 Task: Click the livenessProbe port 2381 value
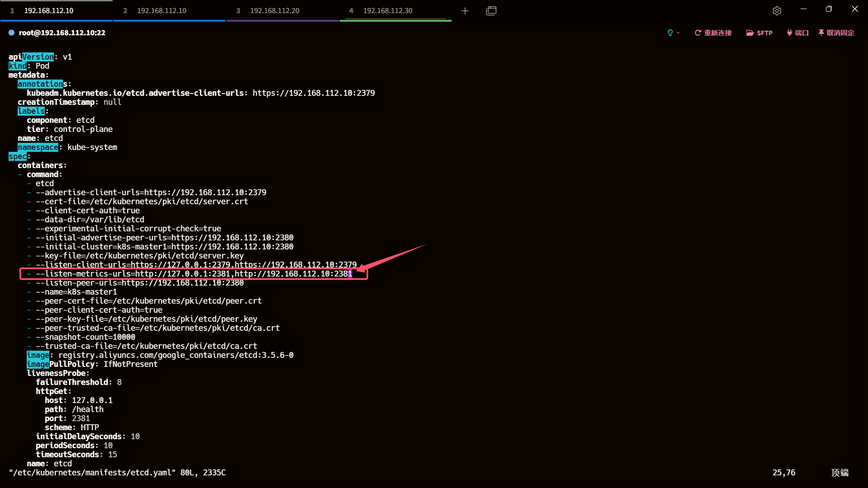tap(81, 418)
